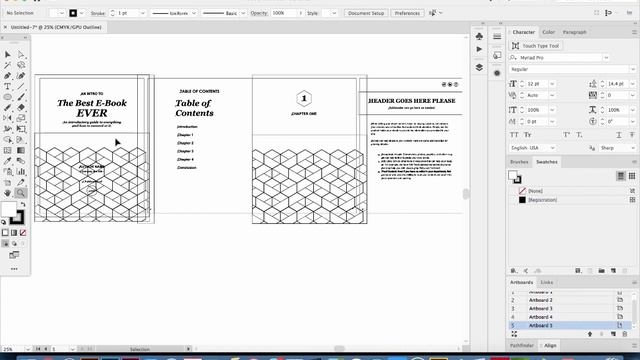Viewport: 640px width, 360px height.
Task: Toggle Underline text button
Action: (x=619, y=135)
